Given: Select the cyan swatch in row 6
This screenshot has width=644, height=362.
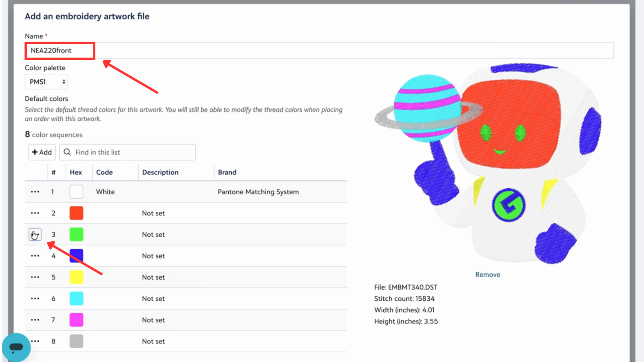Looking at the screenshot, I should (76, 299).
